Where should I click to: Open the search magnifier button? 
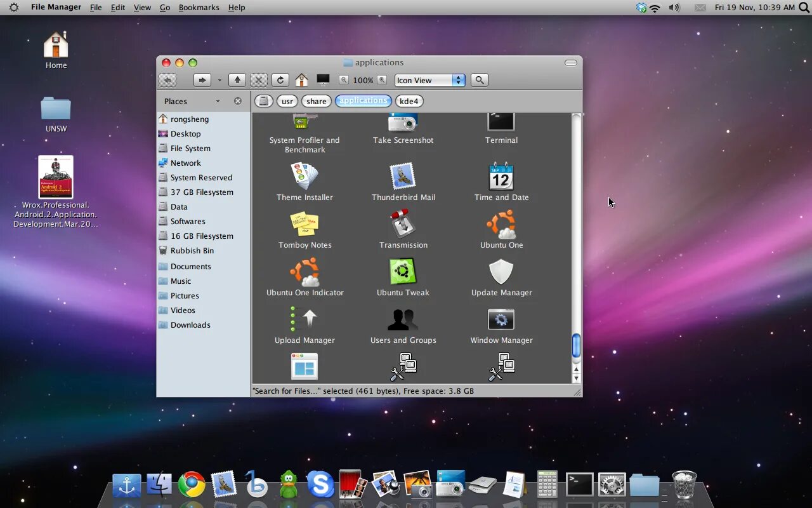[x=480, y=80]
